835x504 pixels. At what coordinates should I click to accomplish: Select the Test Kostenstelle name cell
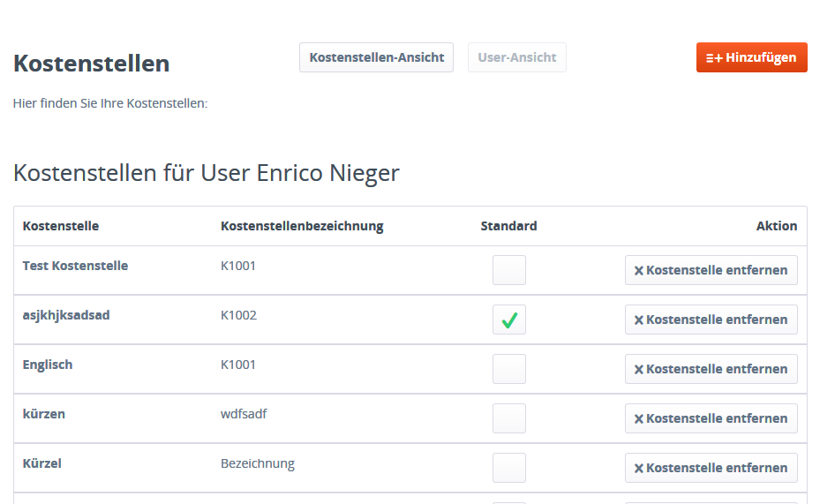pyautogui.click(x=75, y=266)
